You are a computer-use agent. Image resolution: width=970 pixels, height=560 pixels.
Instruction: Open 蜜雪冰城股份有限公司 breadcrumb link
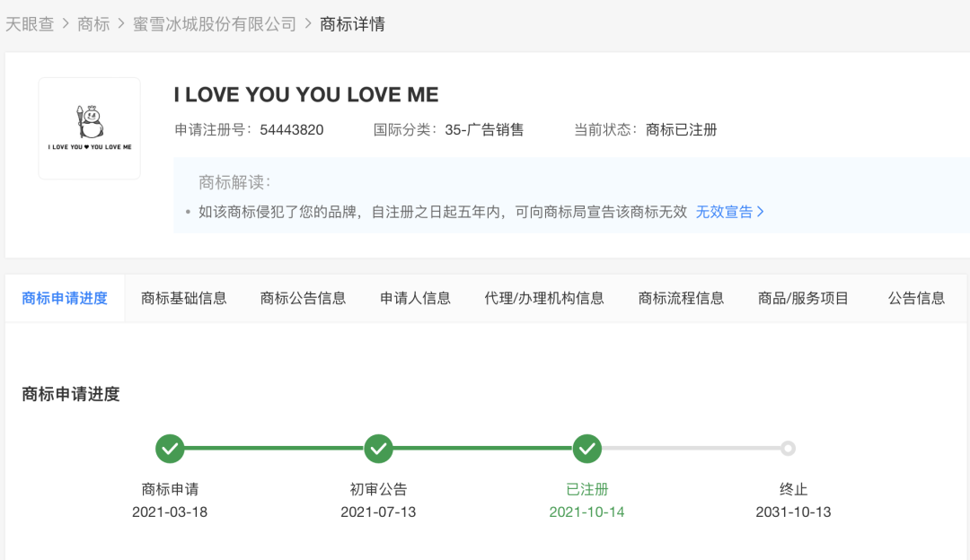(x=215, y=24)
